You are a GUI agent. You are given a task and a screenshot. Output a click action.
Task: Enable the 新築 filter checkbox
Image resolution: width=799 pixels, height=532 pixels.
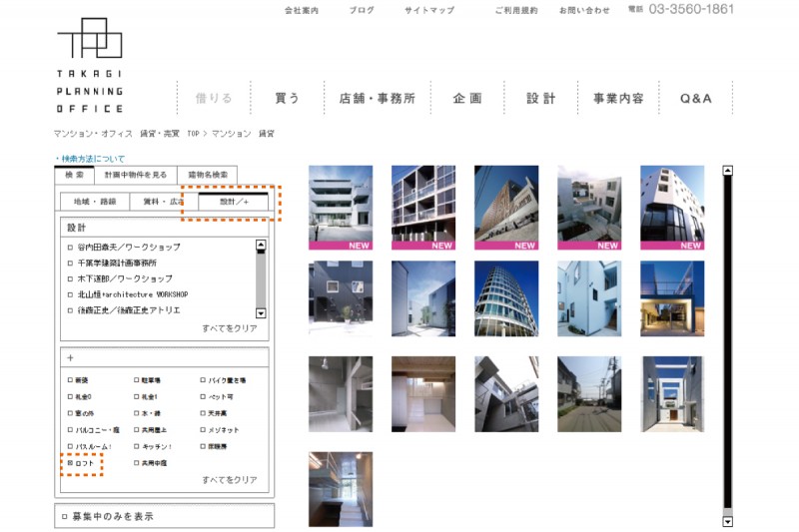[x=70, y=379]
